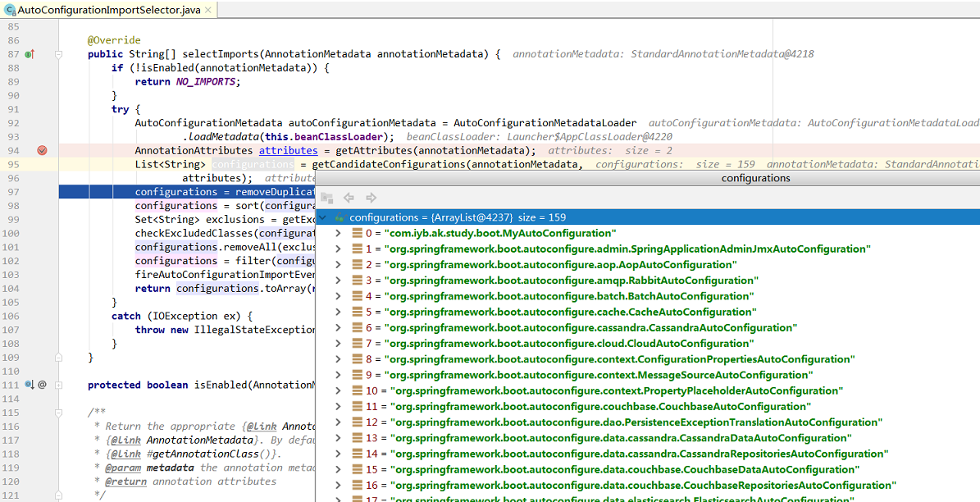Click the forward arrow in configurations popup
This screenshot has height=502, width=980.
tap(371, 198)
